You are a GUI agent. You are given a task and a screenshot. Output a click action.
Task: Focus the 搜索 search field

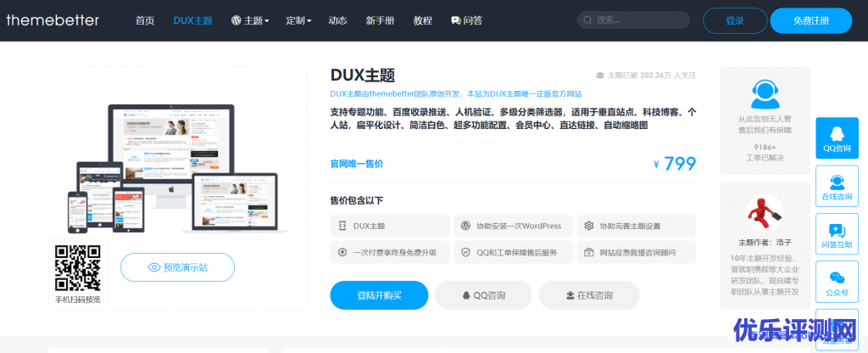coord(633,20)
